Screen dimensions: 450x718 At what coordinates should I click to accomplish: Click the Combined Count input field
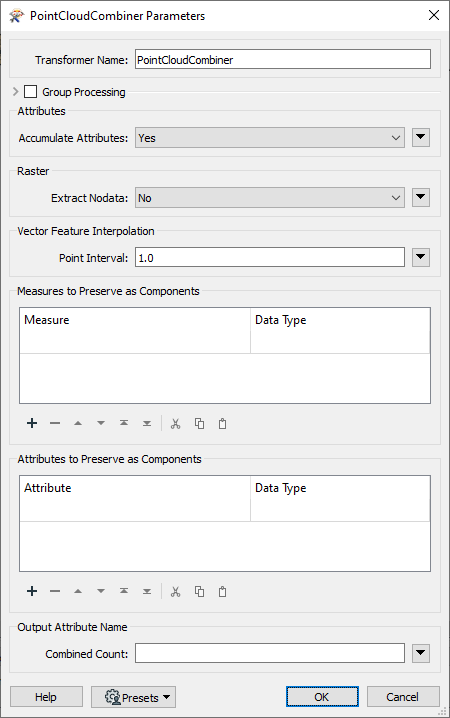(270, 653)
